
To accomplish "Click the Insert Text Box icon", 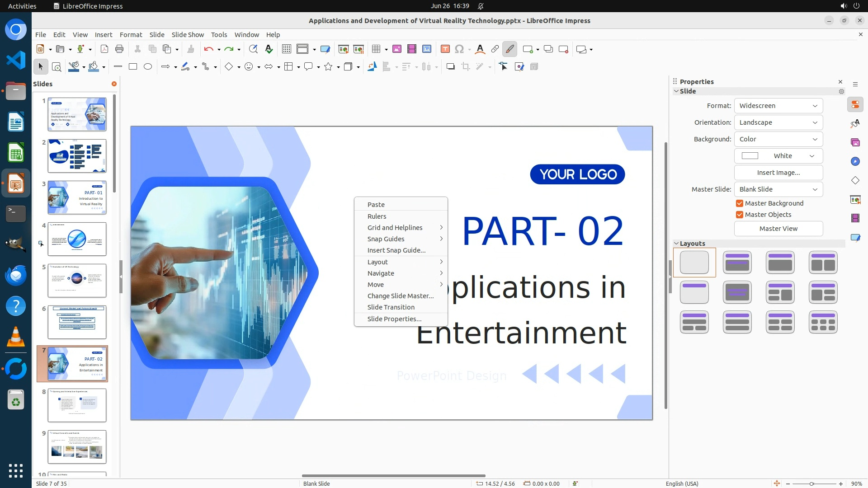I will (x=445, y=49).
